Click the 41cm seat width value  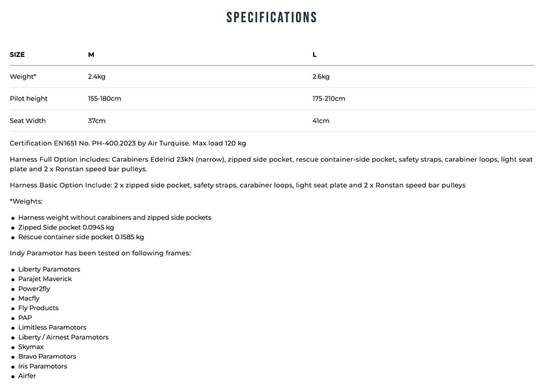tap(321, 121)
